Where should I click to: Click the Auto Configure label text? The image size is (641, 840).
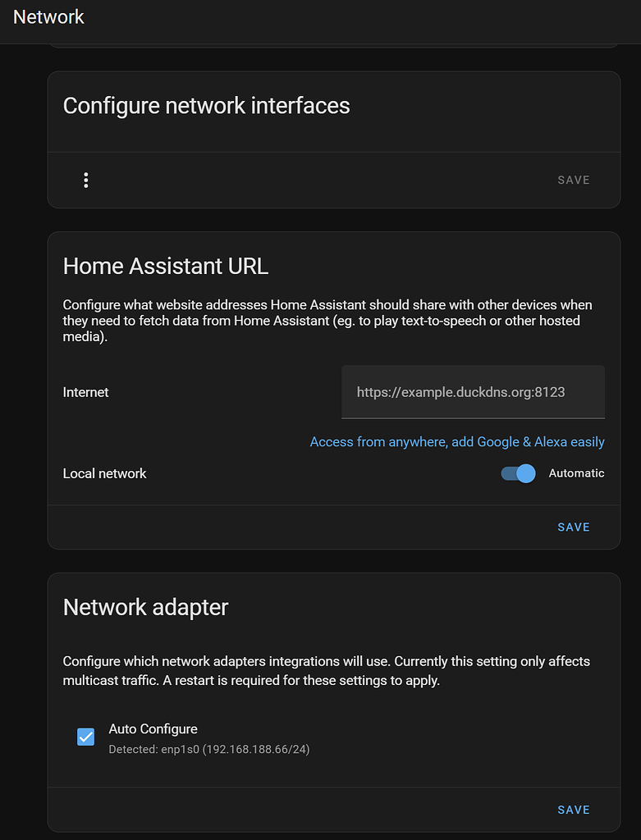(x=152, y=728)
